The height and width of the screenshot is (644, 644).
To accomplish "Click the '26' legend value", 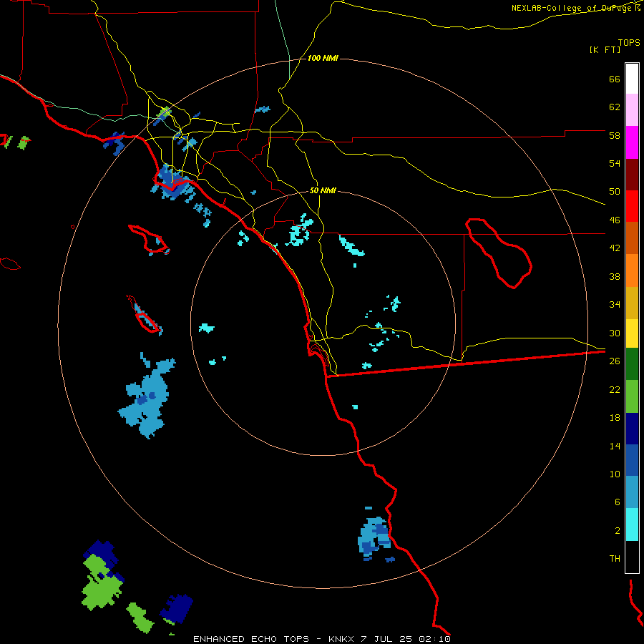I will [615, 361].
